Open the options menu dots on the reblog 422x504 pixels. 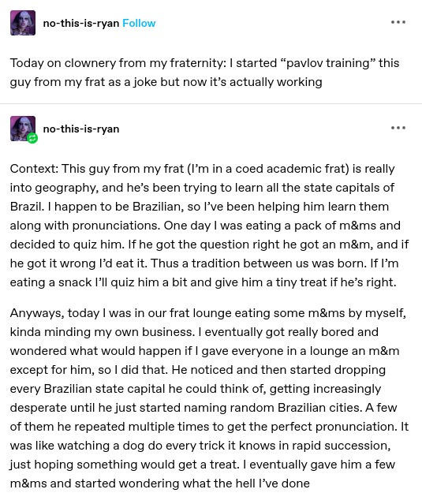pos(398,128)
